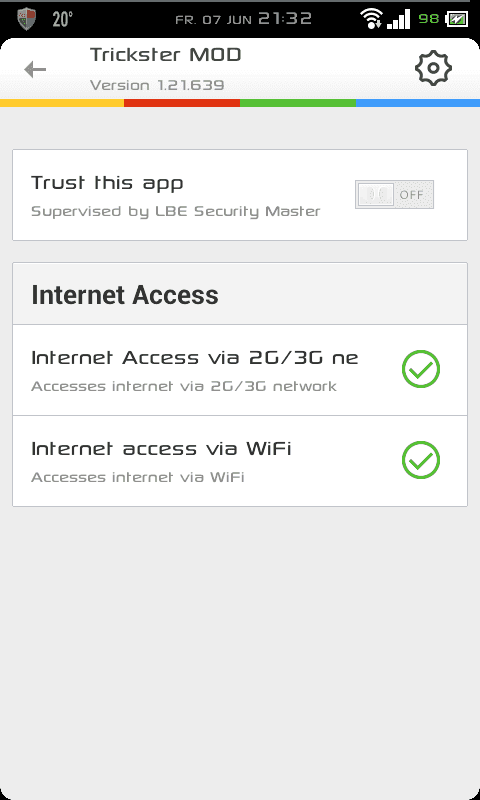Tap Accesses internet via 2G/3G network description
The image size is (480, 800).
tap(184, 386)
